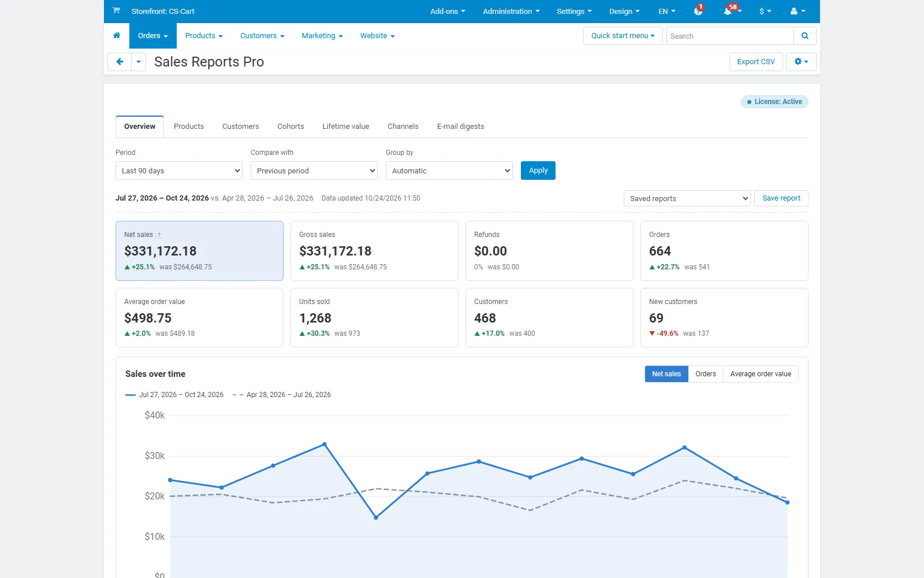Open the Customers navigation menu
This screenshot has width=924, height=578.
pyautogui.click(x=262, y=36)
